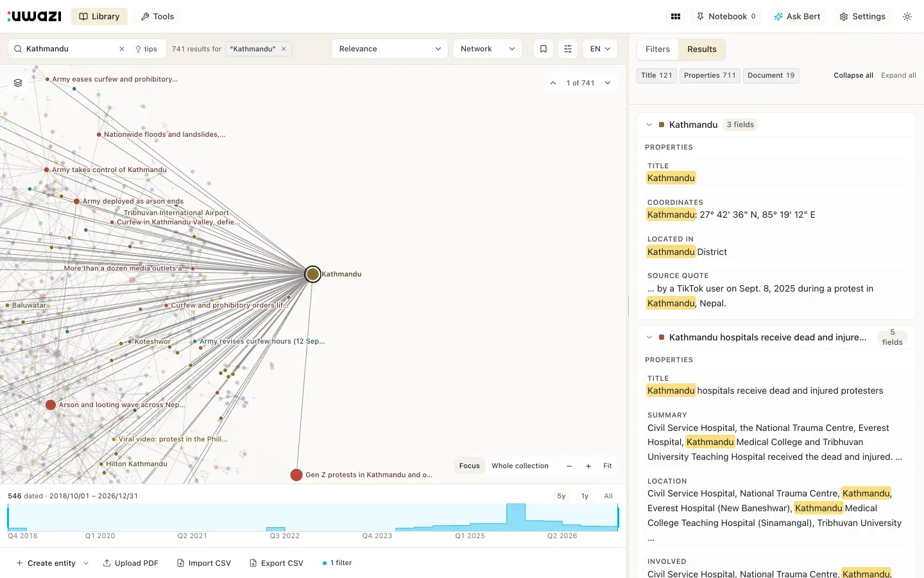Screen dimensions: 924x578
Task: Toggle the Document 19 match filter
Action: tap(771, 76)
